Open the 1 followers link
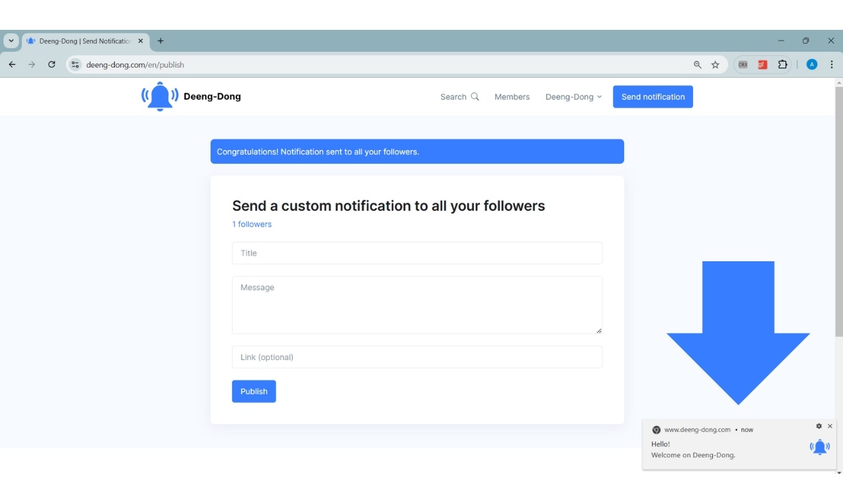Image resolution: width=843 pixels, height=504 pixels. [252, 224]
